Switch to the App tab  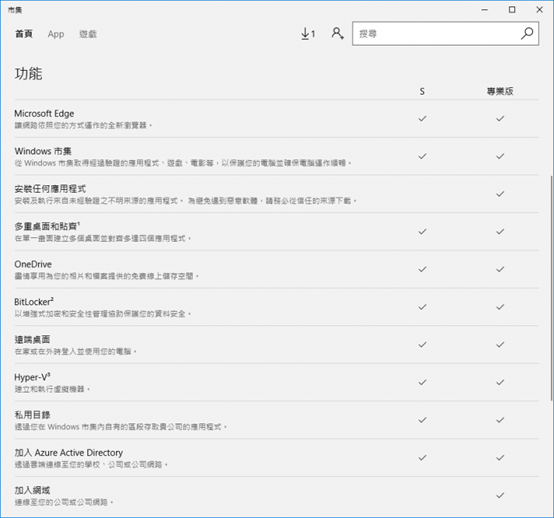56,34
